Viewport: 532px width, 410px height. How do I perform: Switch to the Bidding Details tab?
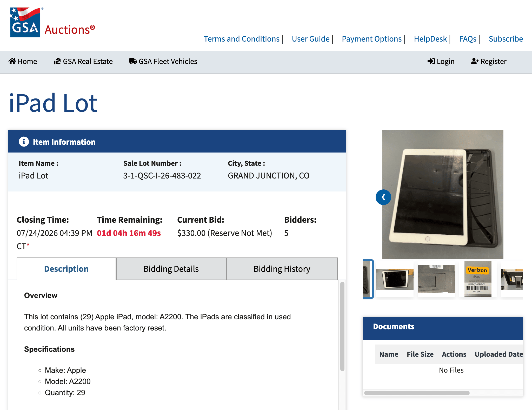pos(171,269)
